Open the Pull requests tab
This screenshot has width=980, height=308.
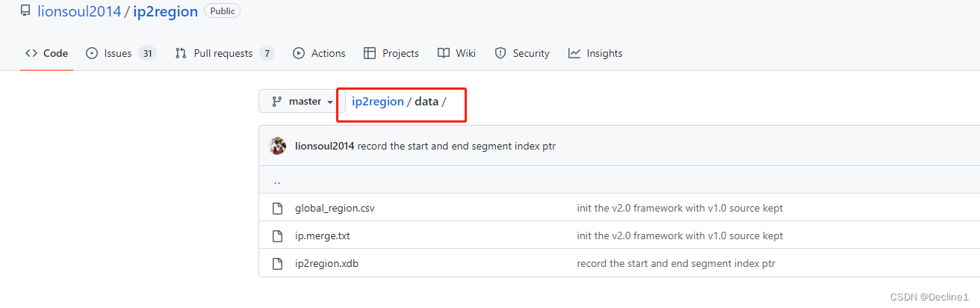(x=224, y=53)
